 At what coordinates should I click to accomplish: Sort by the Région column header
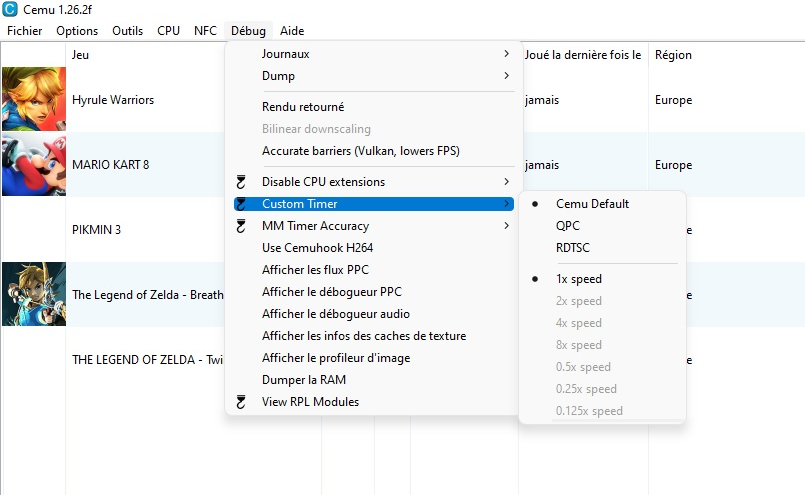click(x=673, y=55)
